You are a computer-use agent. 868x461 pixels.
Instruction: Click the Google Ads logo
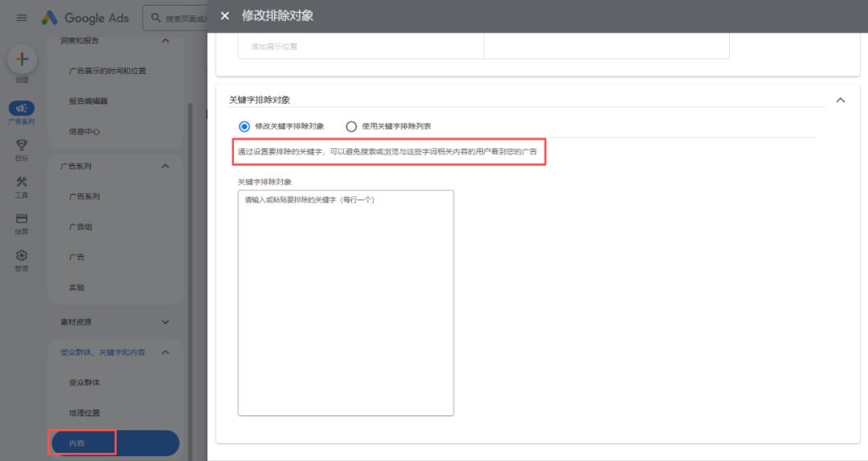pos(85,18)
